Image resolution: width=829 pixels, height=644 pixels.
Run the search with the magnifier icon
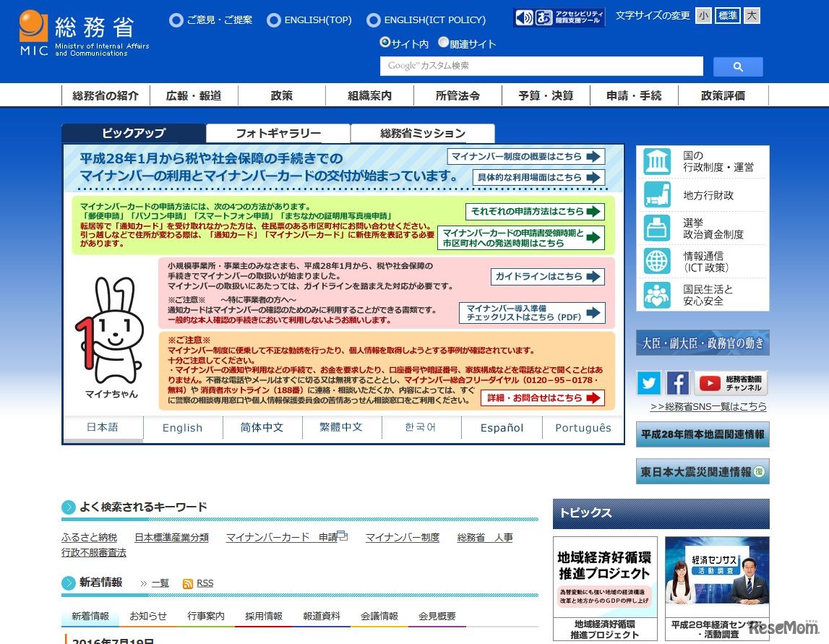pyautogui.click(x=737, y=66)
